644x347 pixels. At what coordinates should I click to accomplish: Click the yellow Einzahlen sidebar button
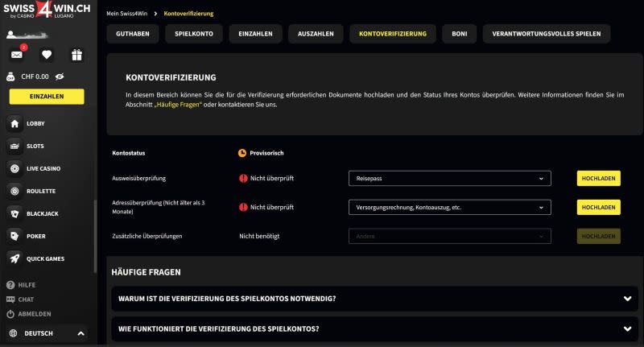point(47,97)
